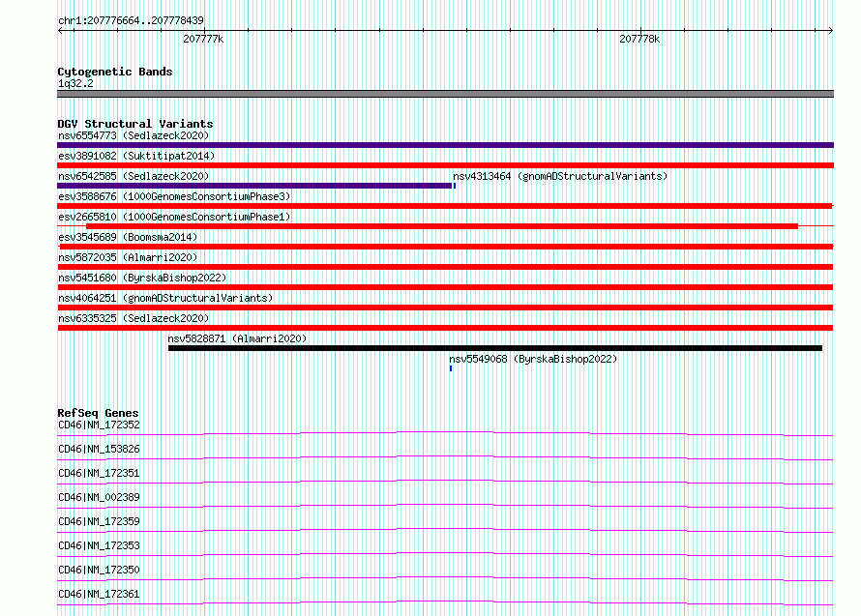Click the magenta intron line of CD46|NM_172359
This screenshot has height=616, width=861.
[x=445, y=530]
